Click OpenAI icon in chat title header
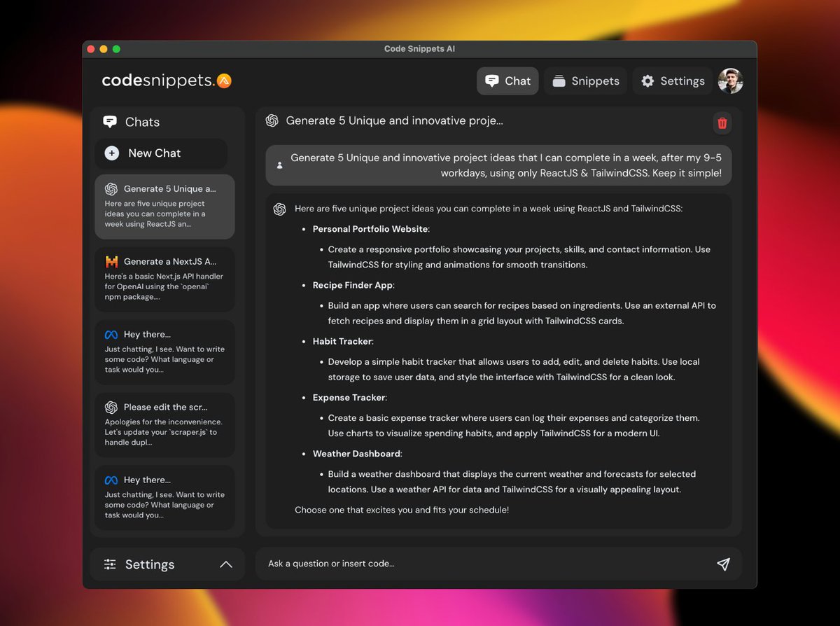This screenshot has width=840, height=626. pos(272,120)
